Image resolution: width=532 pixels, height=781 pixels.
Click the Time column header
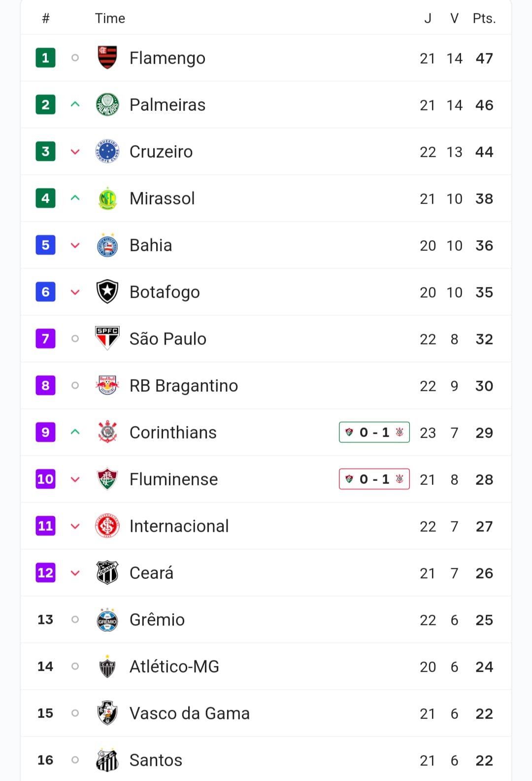(x=110, y=18)
